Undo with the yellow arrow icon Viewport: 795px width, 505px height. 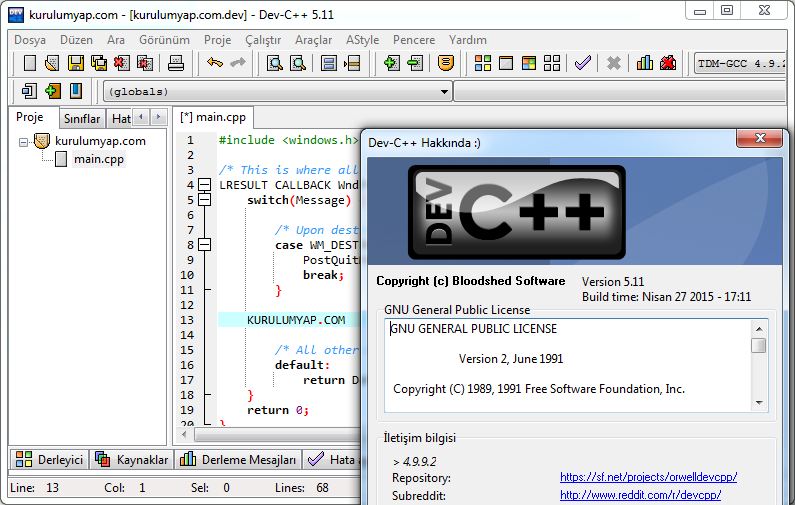coord(215,63)
